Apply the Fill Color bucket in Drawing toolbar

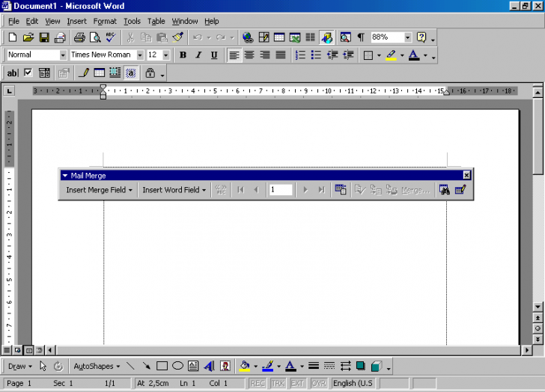pos(245,366)
